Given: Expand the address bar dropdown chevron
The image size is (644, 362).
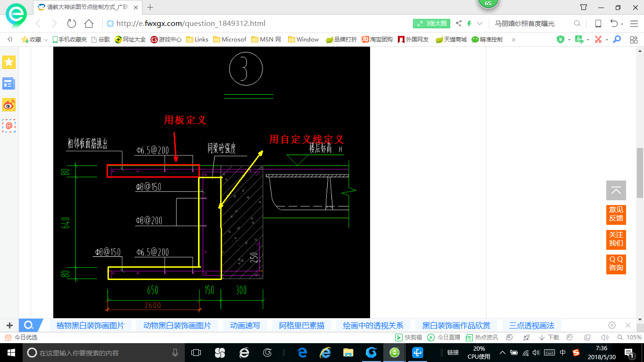Looking at the screenshot, I should [x=480, y=24].
